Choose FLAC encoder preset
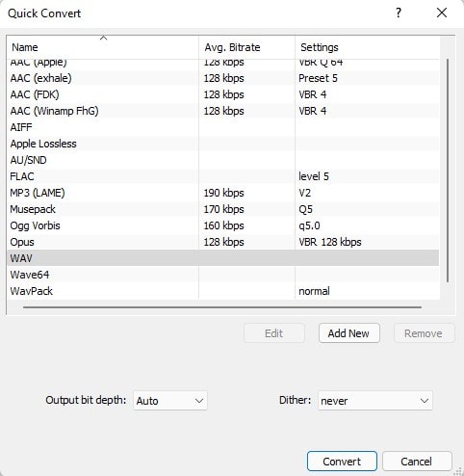The width and height of the screenshot is (464, 476). [223, 176]
